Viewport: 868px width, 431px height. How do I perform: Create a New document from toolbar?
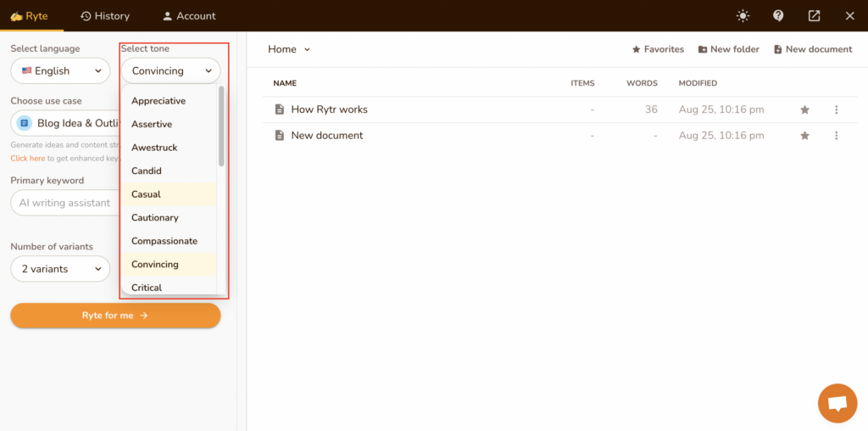[812, 49]
